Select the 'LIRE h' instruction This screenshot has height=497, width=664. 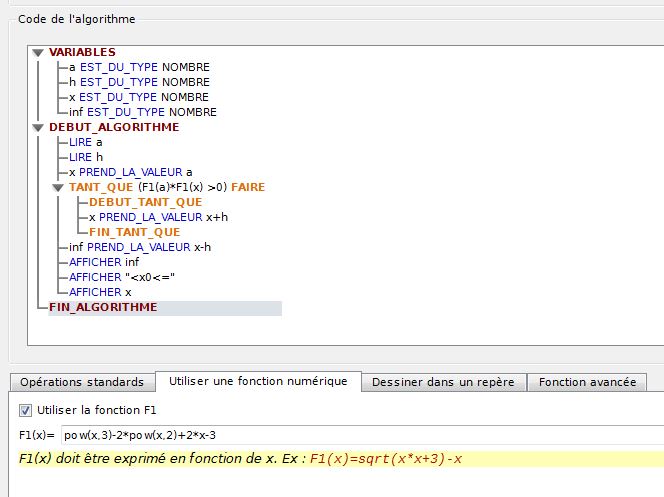click(x=86, y=157)
